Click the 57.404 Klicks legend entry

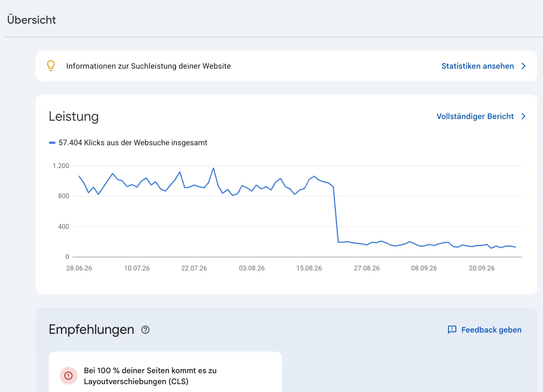128,143
